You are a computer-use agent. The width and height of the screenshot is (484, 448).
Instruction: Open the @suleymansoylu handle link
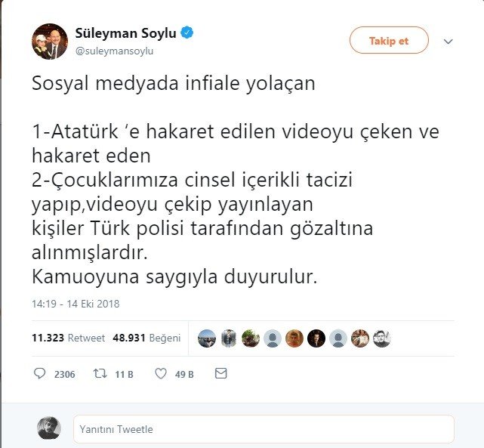click(114, 51)
